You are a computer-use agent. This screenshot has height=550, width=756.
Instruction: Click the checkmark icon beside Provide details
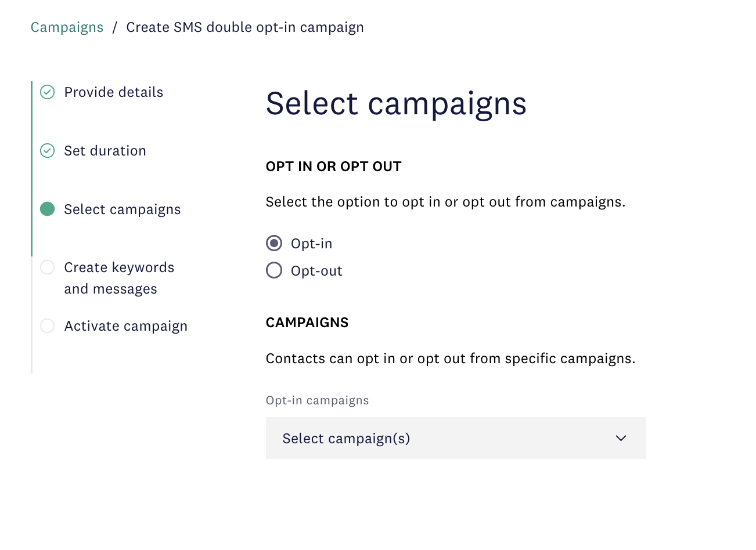pos(47,92)
